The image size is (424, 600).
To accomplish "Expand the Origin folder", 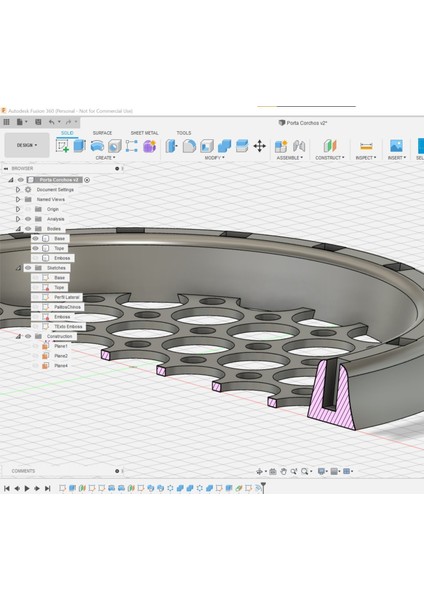I will 18,209.
